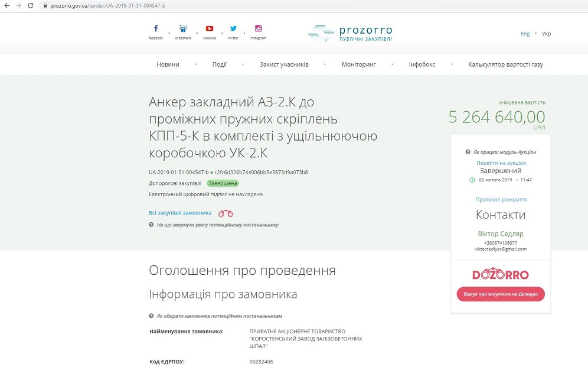Click the Prozorro logo

(x=350, y=33)
